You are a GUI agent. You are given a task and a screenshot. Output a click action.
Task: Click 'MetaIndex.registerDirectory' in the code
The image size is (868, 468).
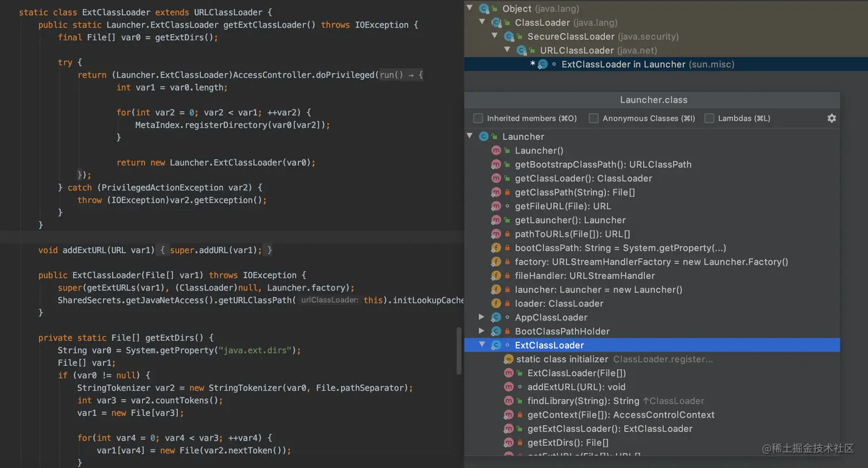coord(199,125)
